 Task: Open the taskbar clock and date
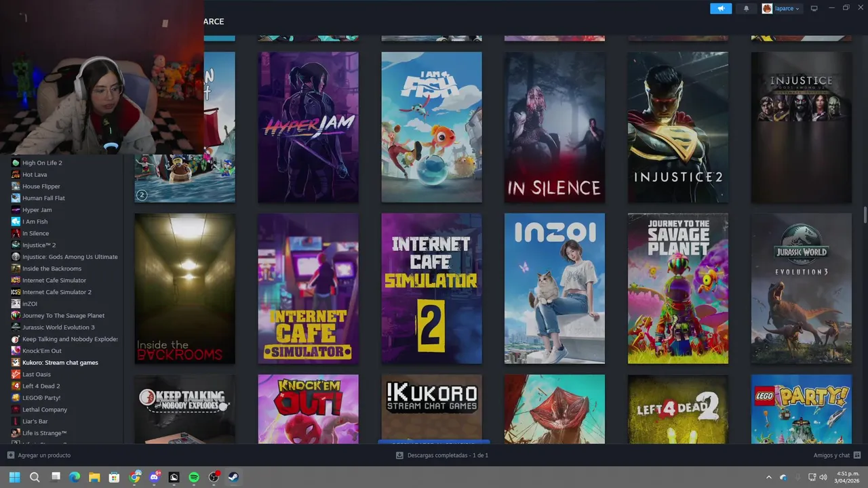(x=846, y=477)
